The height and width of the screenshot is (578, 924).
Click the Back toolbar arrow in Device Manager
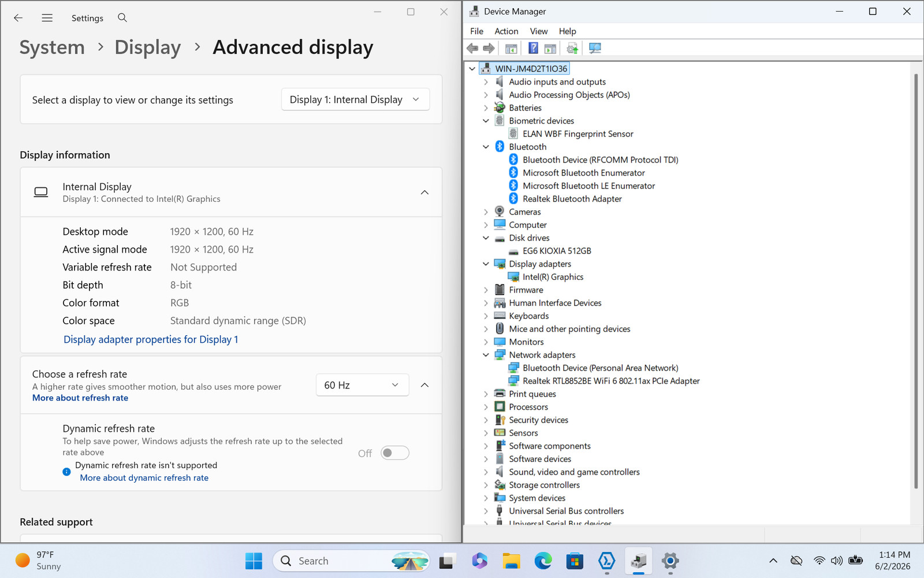[472, 48]
